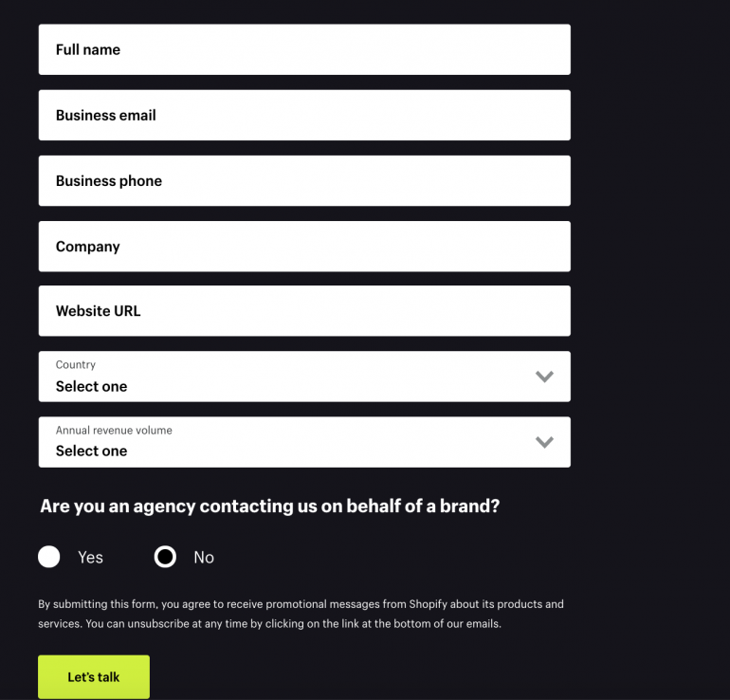730x700 pixels.
Task: Click the "Yes" label text
Action: click(90, 558)
